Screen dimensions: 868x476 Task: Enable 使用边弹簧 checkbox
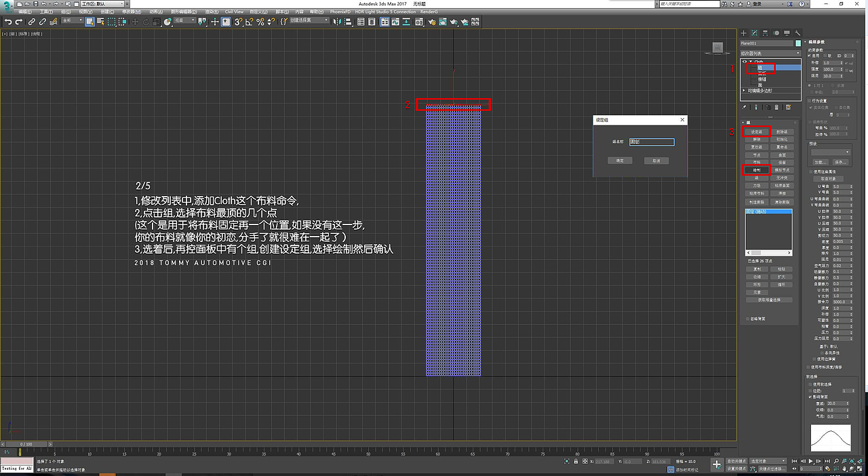(x=814, y=359)
